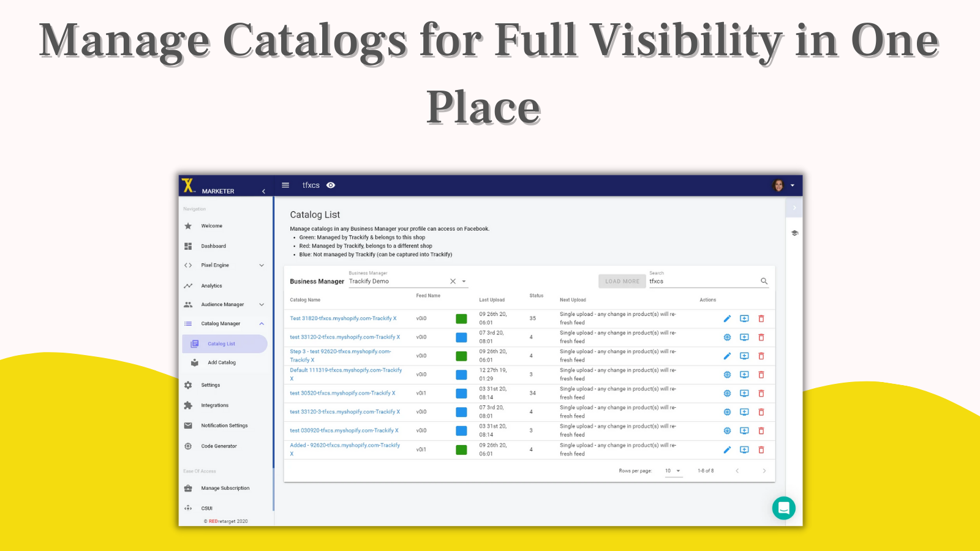Delete the test 33120-3-tfxcs catalog

tap(761, 412)
